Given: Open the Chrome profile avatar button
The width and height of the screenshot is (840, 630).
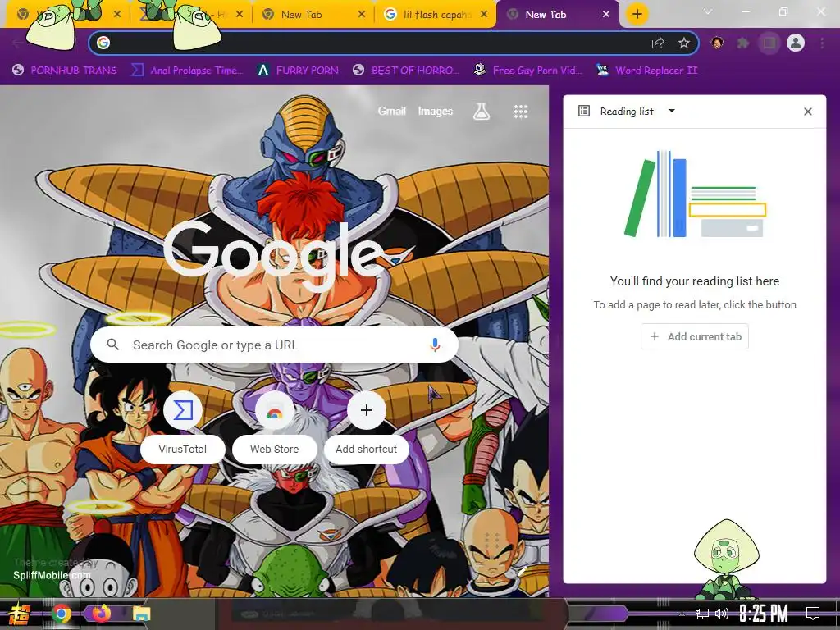Looking at the screenshot, I should click(796, 43).
